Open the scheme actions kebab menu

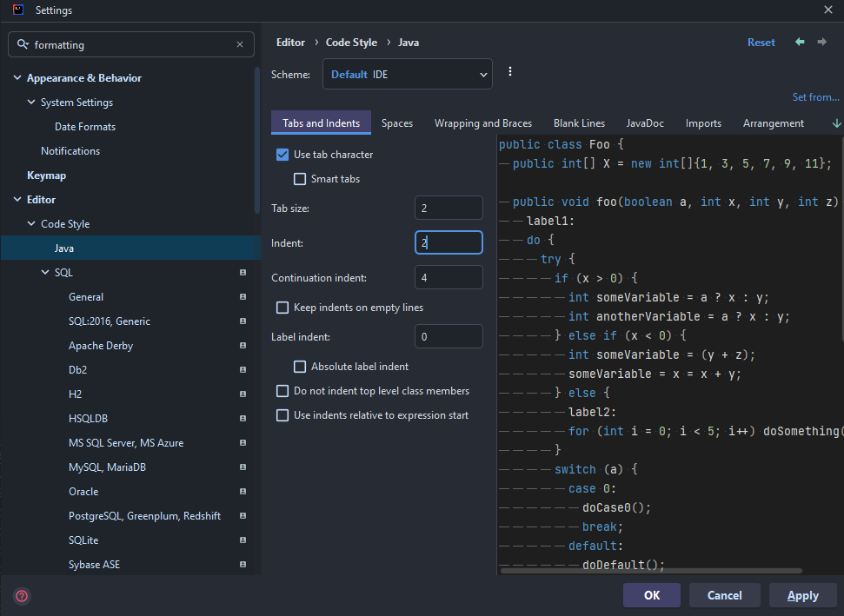click(509, 71)
